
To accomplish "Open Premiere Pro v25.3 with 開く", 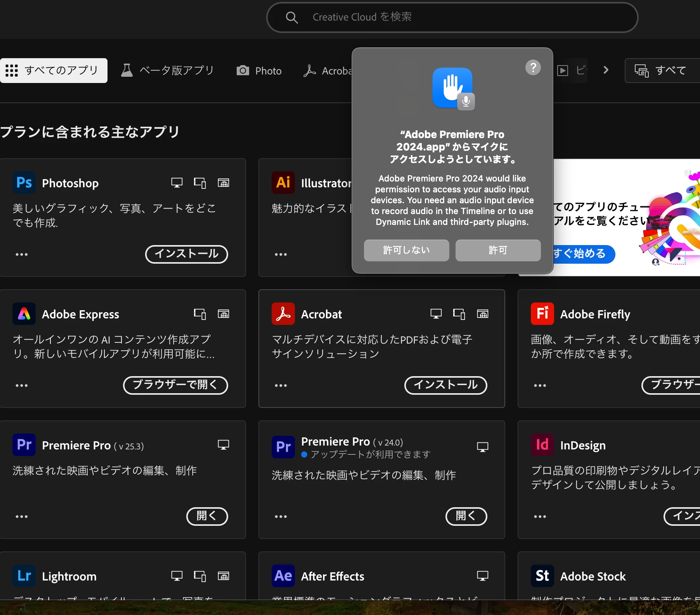I will click(x=207, y=516).
